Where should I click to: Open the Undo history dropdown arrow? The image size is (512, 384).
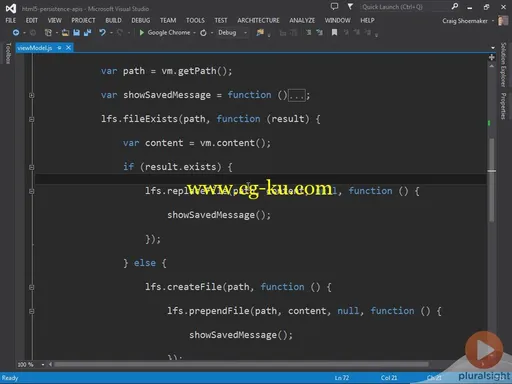point(111,33)
